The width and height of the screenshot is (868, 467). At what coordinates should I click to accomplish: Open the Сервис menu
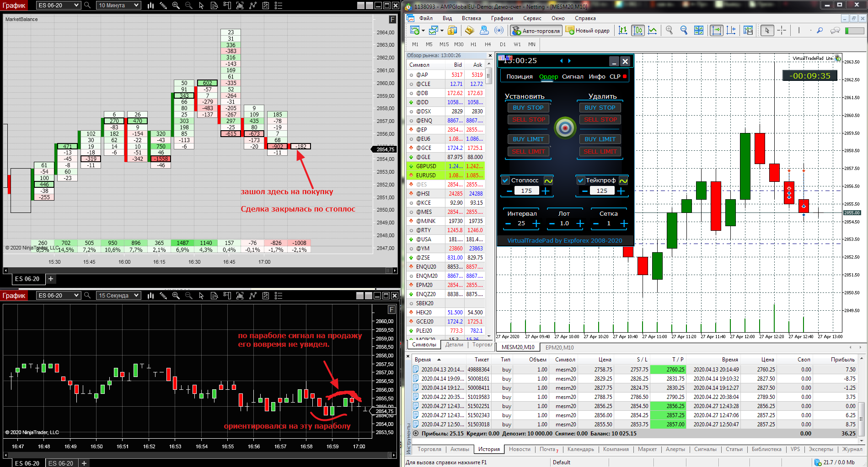(532, 18)
